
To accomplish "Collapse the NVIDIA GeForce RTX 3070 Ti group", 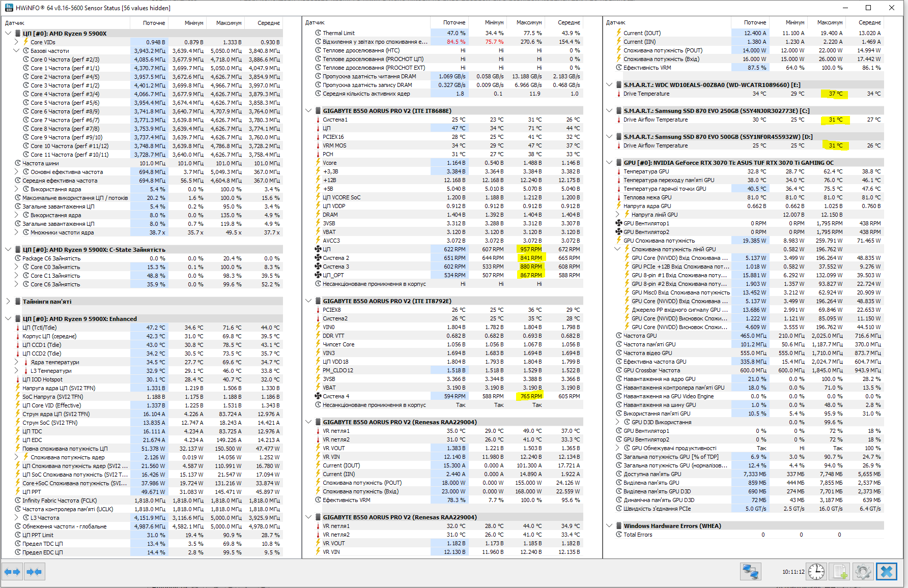I will [609, 163].
